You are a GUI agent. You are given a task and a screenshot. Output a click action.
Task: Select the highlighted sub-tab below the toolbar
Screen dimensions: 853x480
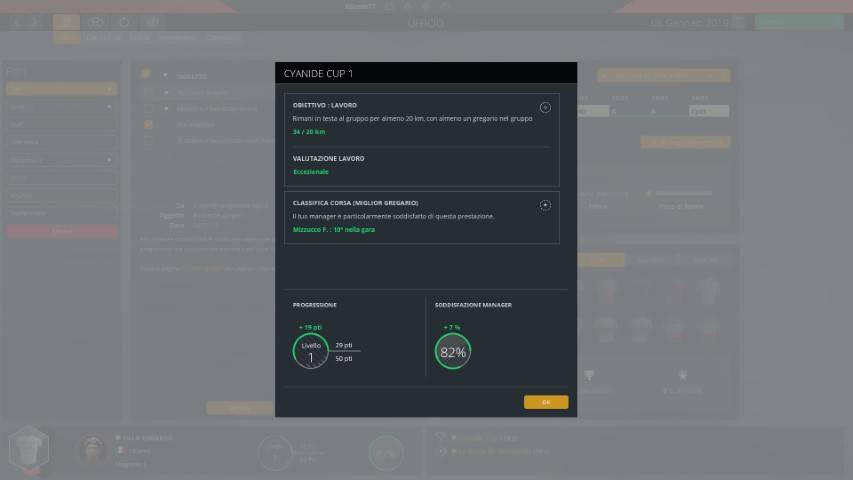66,38
